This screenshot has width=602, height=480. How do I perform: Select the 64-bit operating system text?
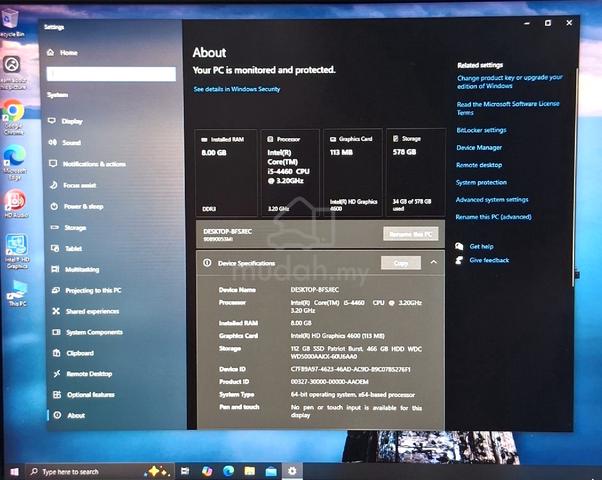tap(352, 394)
